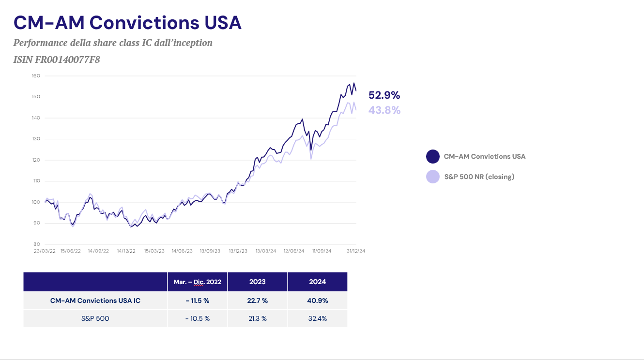This screenshot has height=360, width=644.
Task: Click the S&P 500 row label in table
Action: tap(95, 318)
